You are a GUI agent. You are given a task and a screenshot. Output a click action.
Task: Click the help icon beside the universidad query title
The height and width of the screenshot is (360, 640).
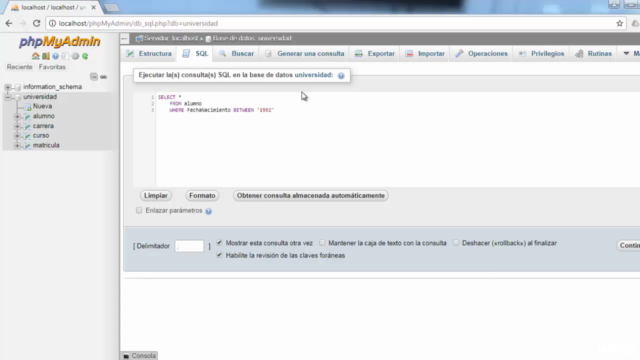point(341,76)
